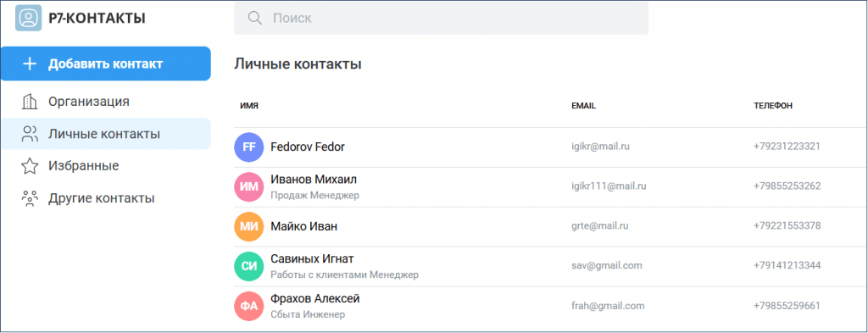Open the МИ avatar of Майко Иван
The image size is (868, 333).
point(248,227)
